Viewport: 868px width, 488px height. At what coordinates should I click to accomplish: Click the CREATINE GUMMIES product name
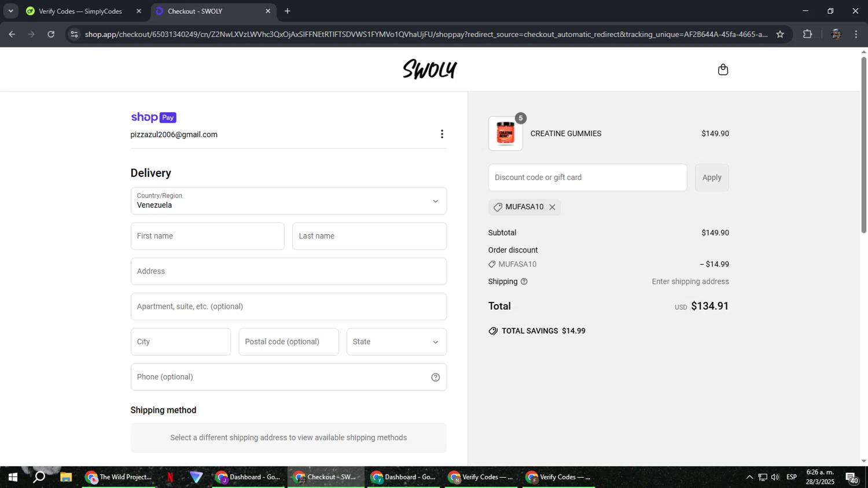[x=566, y=134]
